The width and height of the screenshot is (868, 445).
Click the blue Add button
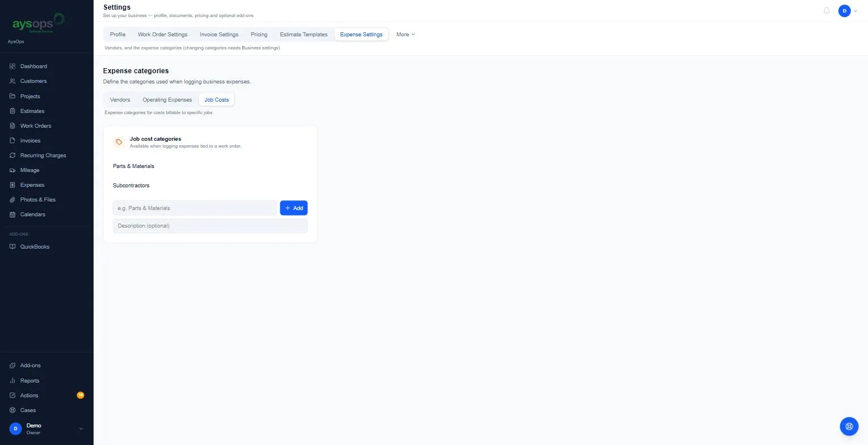pyautogui.click(x=294, y=208)
